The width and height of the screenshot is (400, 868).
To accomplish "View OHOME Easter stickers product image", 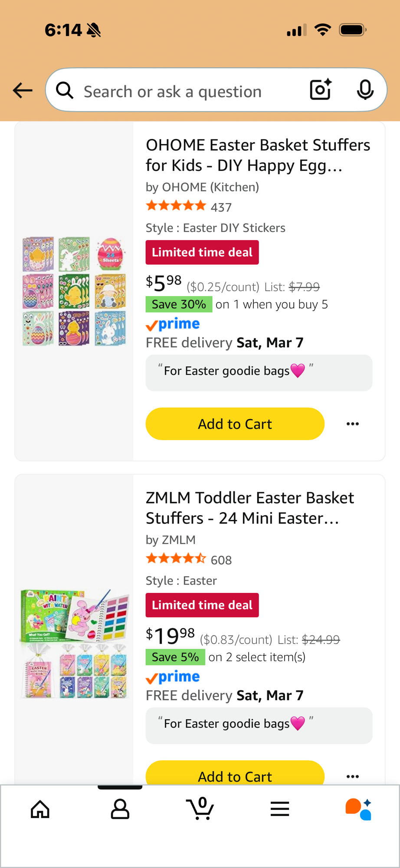I will pos(74,291).
